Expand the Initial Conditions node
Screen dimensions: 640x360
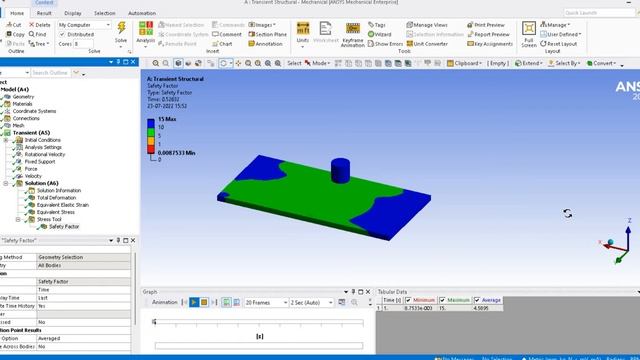(6, 140)
